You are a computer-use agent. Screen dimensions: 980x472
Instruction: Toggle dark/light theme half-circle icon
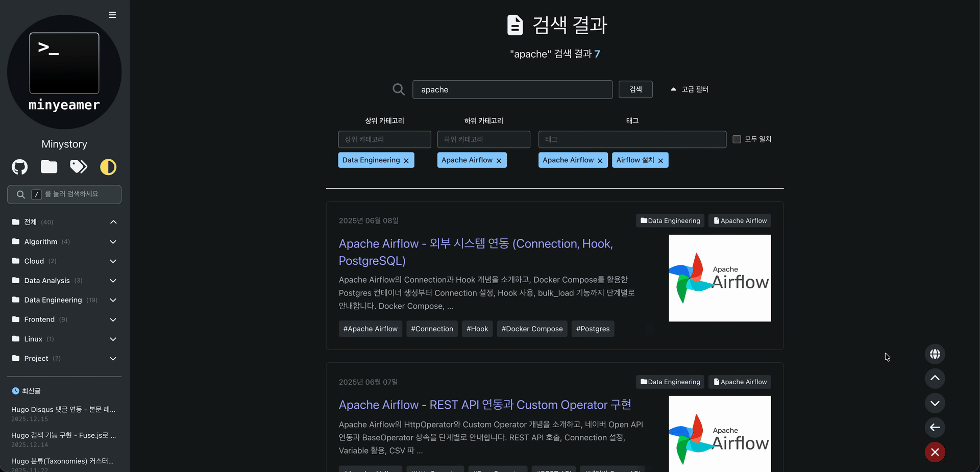pos(108,167)
